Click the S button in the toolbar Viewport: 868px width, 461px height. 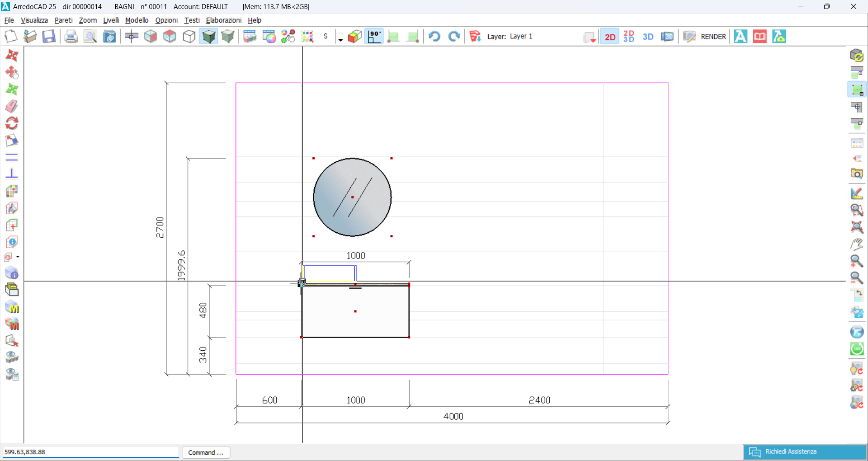pyautogui.click(x=325, y=36)
